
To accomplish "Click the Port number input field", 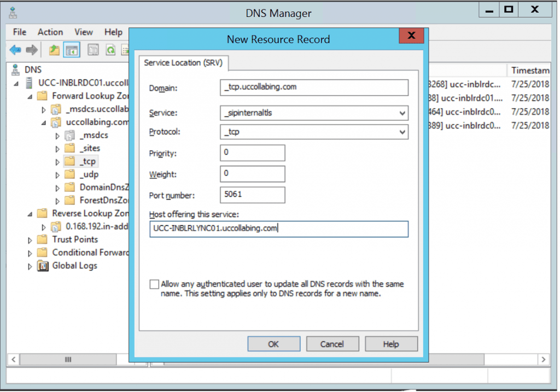I will [252, 195].
